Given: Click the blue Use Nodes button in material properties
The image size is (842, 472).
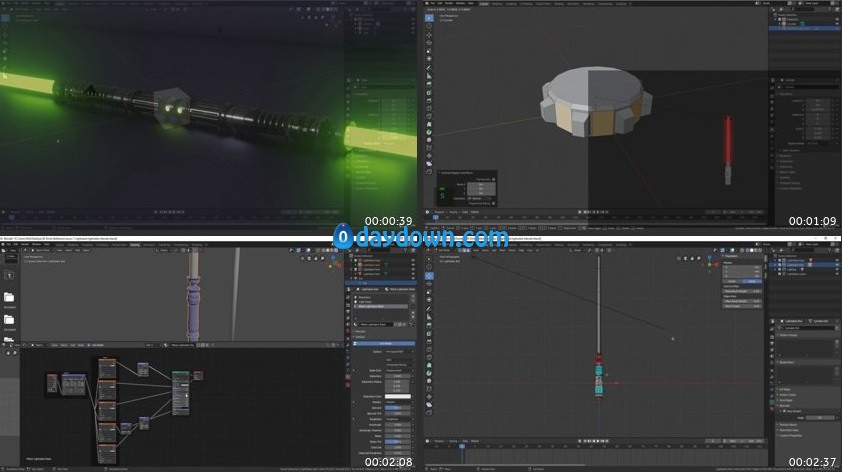Looking at the screenshot, I should [x=384, y=344].
